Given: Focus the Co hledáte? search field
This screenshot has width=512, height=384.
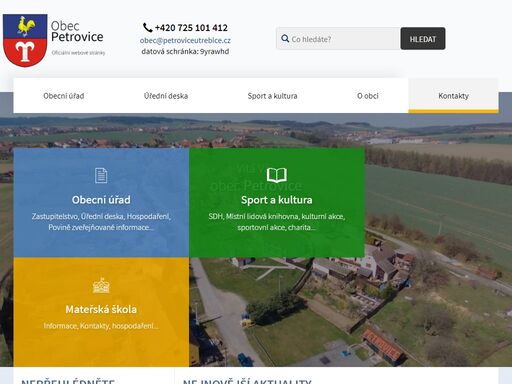Looking at the screenshot, I should pyautogui.click(x=338, y=39).
